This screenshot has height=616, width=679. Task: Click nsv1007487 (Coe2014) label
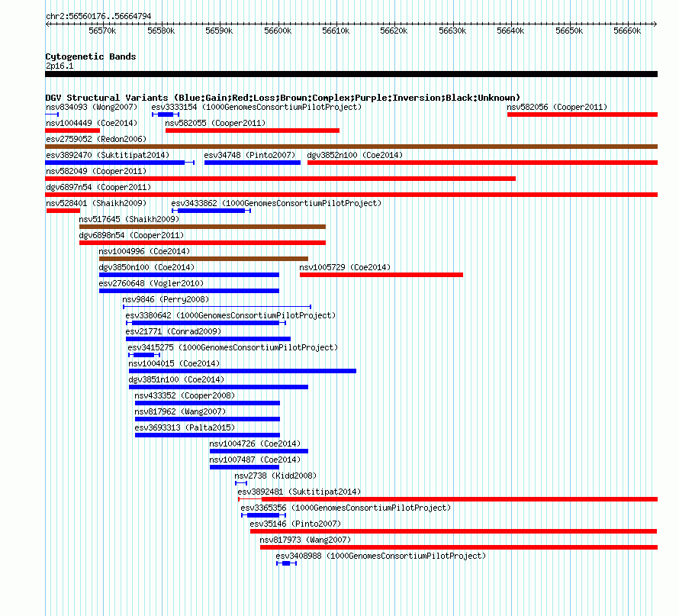(x=255, y=460)
